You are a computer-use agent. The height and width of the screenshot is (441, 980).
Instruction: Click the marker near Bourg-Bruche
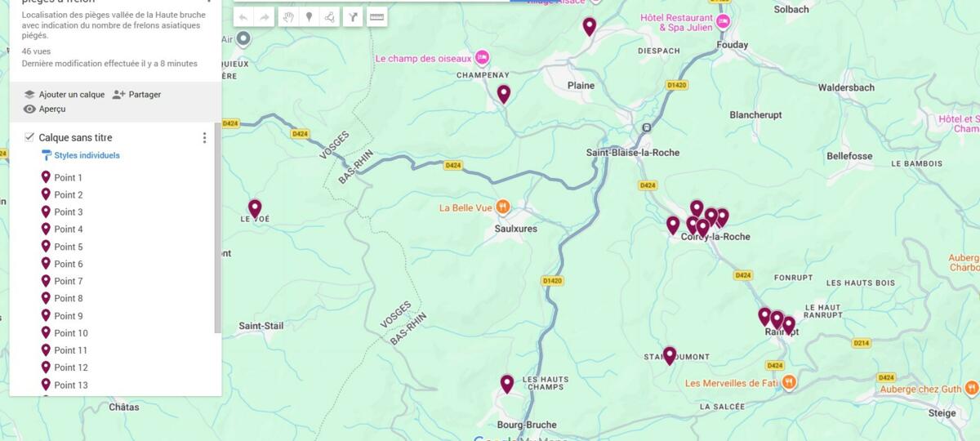pyautogui.click(x=507, y=384)
